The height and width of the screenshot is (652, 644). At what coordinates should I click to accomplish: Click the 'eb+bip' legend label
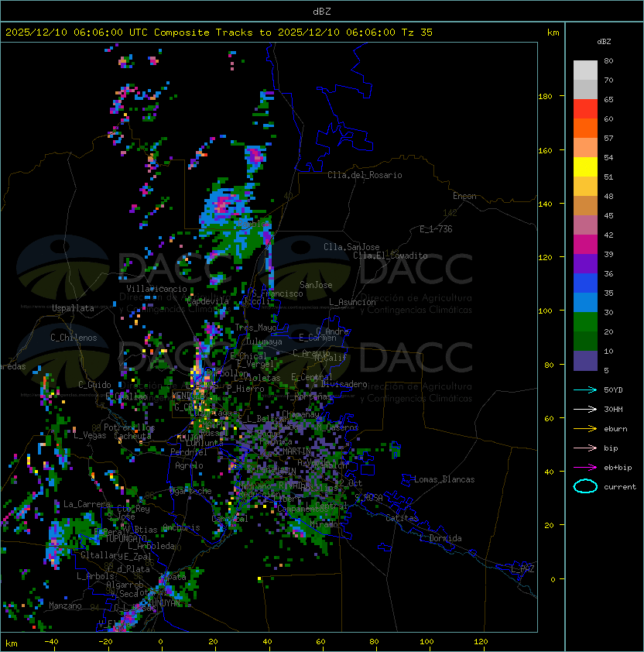(618, 468)
